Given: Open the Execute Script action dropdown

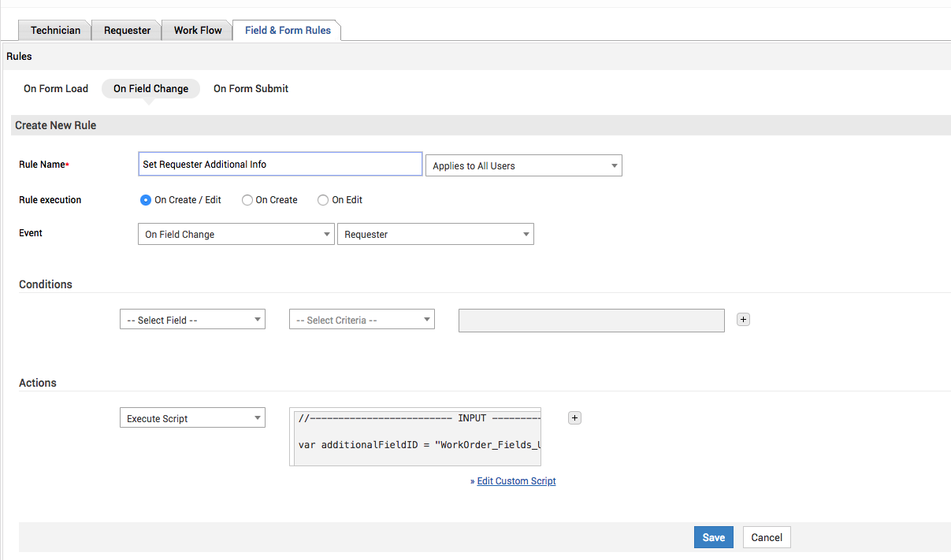Looking at the screenshot, I should pos(192,418).
